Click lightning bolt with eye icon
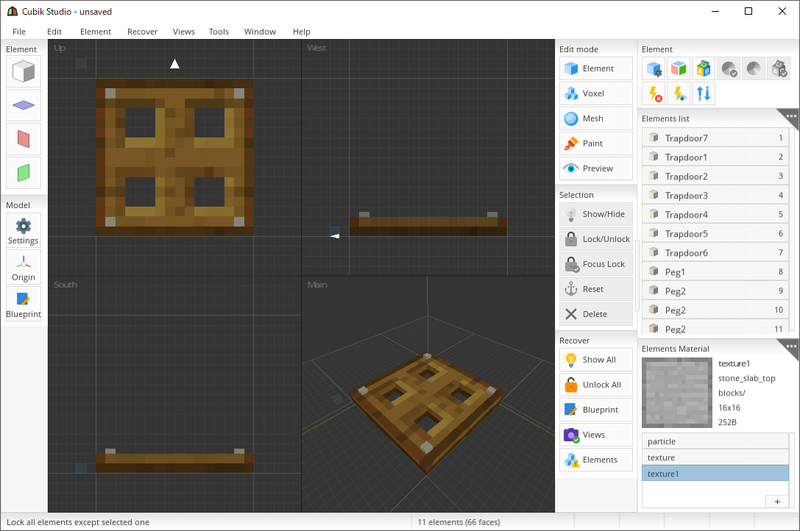The width and height of the screenshot is (800, 531). pos(679,93)
